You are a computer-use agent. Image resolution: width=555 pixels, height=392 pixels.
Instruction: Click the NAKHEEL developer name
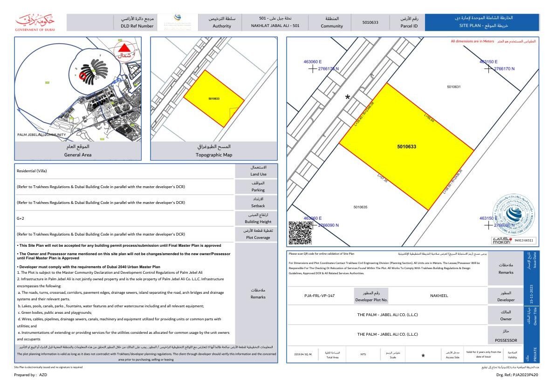click(x=439, y=296)
